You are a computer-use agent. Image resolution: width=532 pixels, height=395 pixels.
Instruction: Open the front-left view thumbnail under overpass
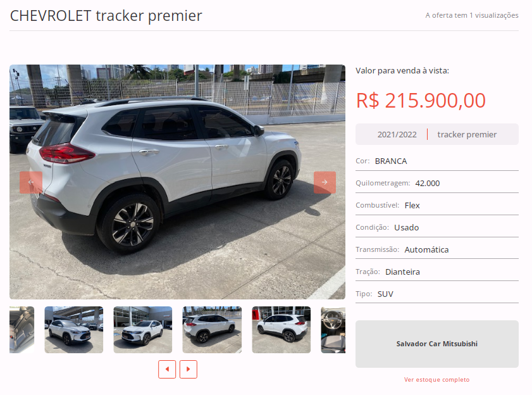(x=73, y=330)
